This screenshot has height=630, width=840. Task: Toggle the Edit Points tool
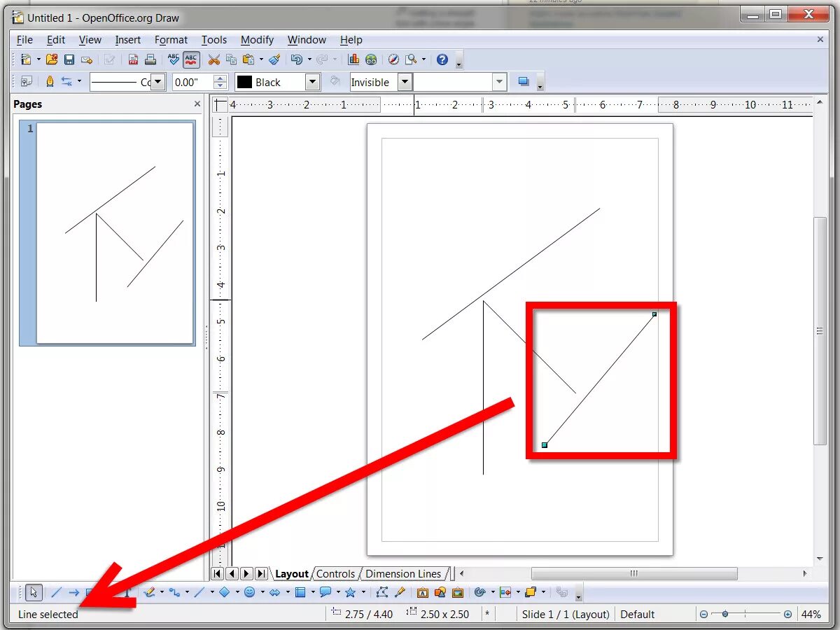pos(381,592)
